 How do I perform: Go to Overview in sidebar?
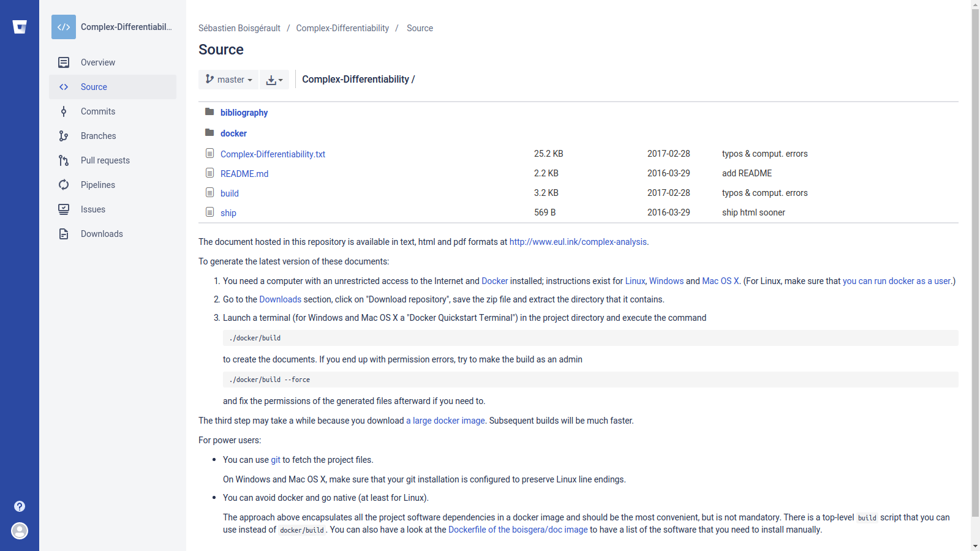pos(113,62)
